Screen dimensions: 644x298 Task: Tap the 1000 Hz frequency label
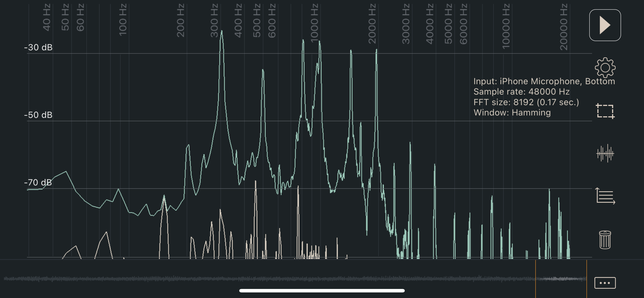314,23
